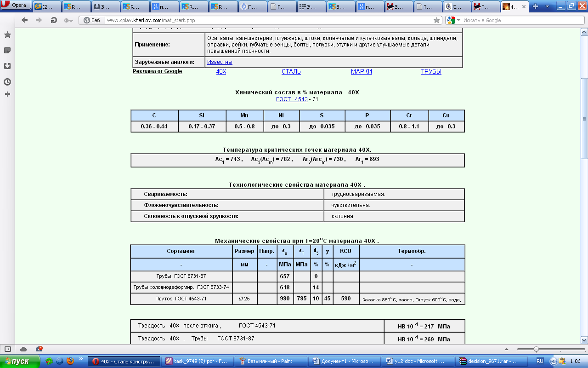Image resolution: width=588 pixels, height=368 pixels.
Task: Open the password wand key icon
Action: coord(68,20)
